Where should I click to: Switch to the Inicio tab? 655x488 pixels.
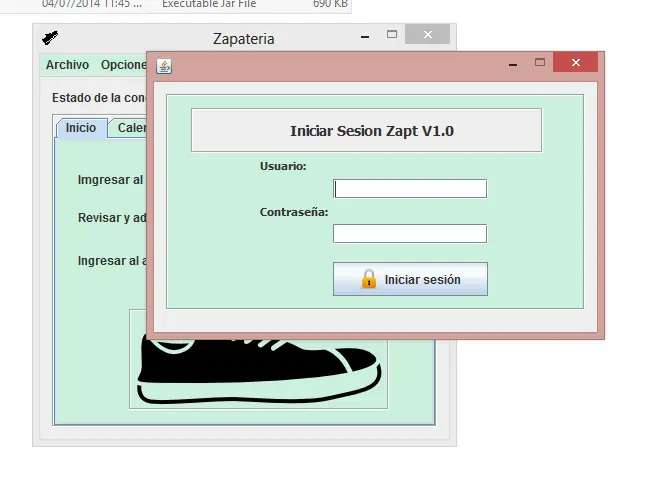click(x=81, y=128)
